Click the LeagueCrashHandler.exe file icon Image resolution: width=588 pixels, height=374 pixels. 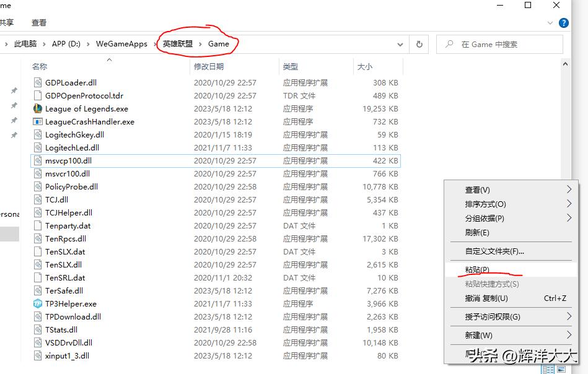point(38,122)
